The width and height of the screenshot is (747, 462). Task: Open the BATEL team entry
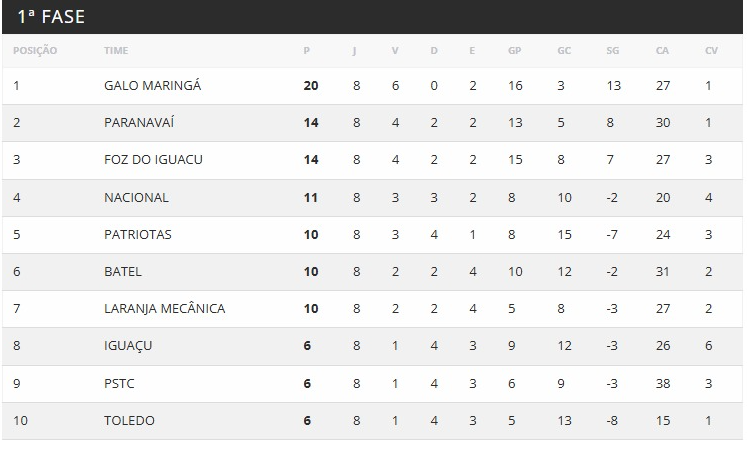pos(123,272)
